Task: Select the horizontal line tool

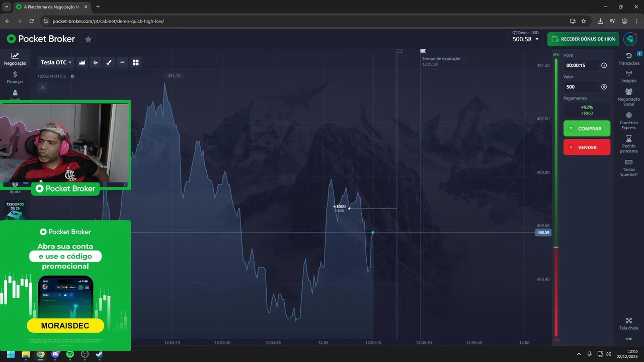Action: (122, 62)
